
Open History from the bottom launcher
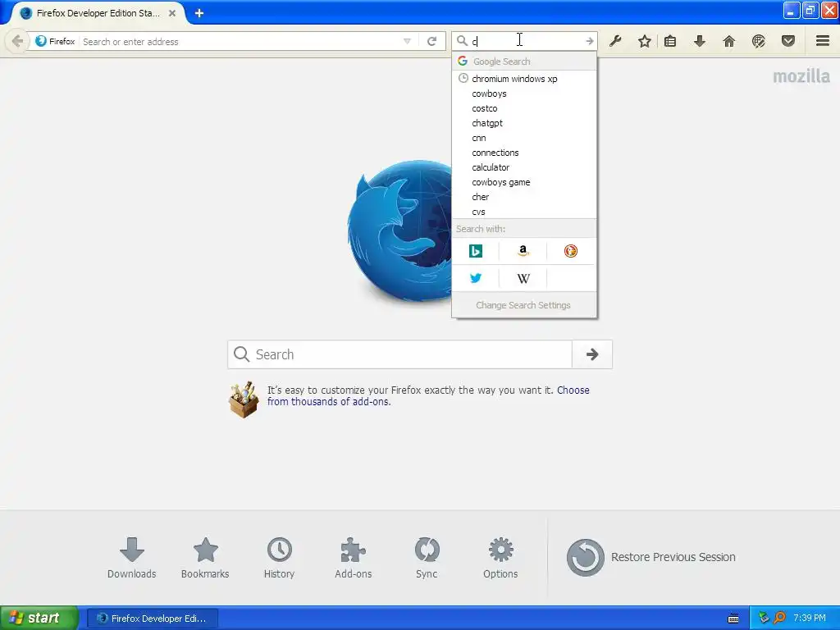[x=279, y=558]
